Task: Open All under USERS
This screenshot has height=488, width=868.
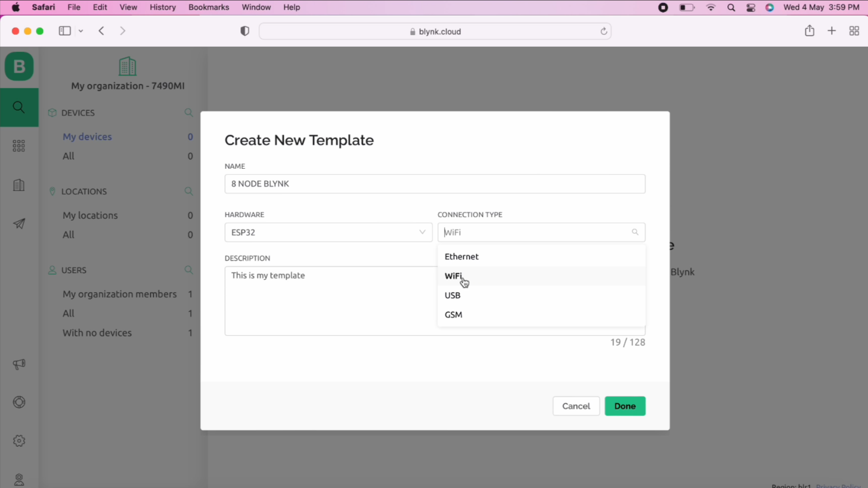Action: point(69,313)
